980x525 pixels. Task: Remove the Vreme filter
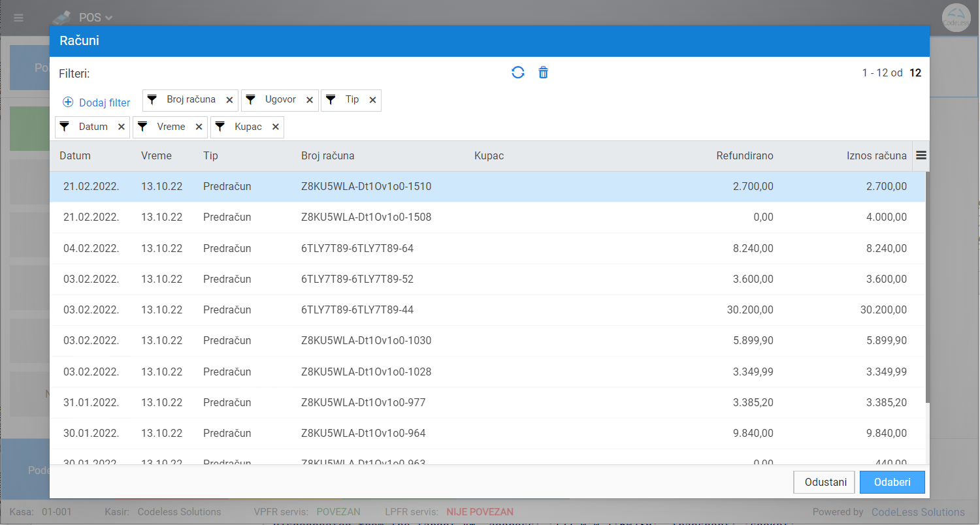click(x=199, y=127)
